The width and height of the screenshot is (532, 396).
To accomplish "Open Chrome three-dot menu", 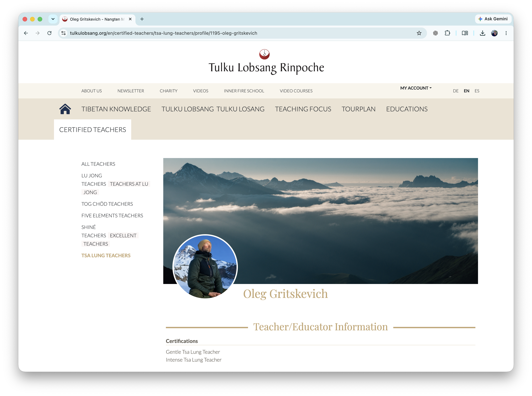I will 506,33.
